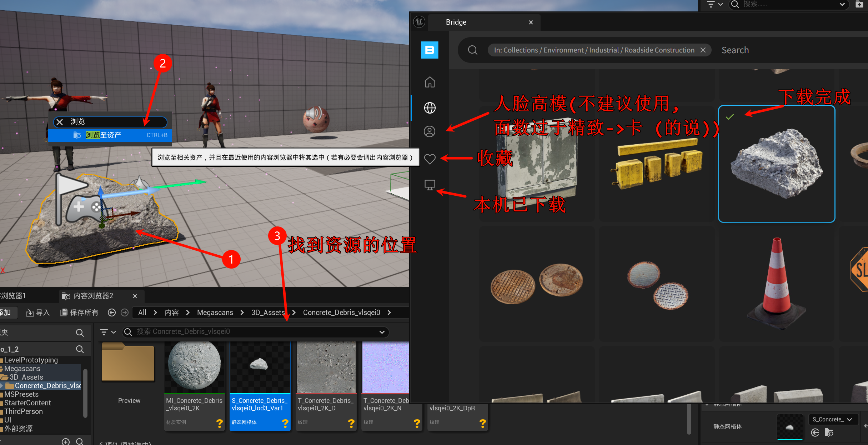Open Favorites heart icon in Bridge
Viewport: 868px width, 445px height.
coord(430,159)
